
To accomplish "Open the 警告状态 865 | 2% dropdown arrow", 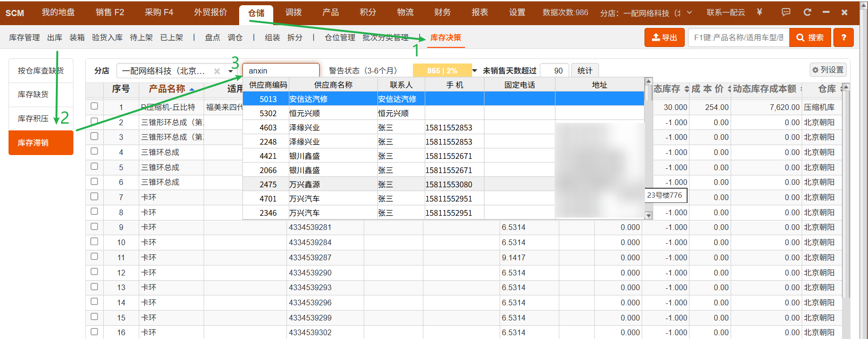I will pyautogui.click(x=474, y=71).
